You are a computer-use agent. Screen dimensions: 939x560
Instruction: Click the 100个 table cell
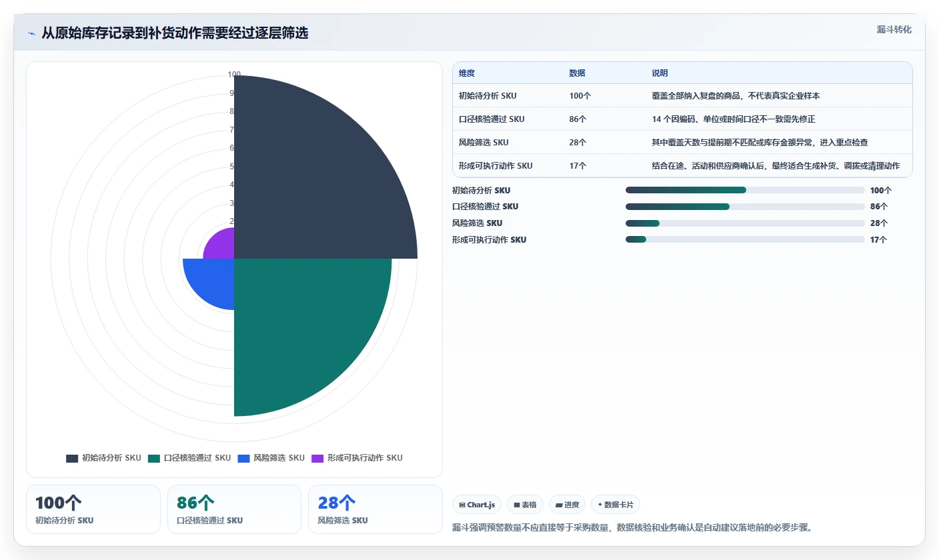tap(580, 96)
